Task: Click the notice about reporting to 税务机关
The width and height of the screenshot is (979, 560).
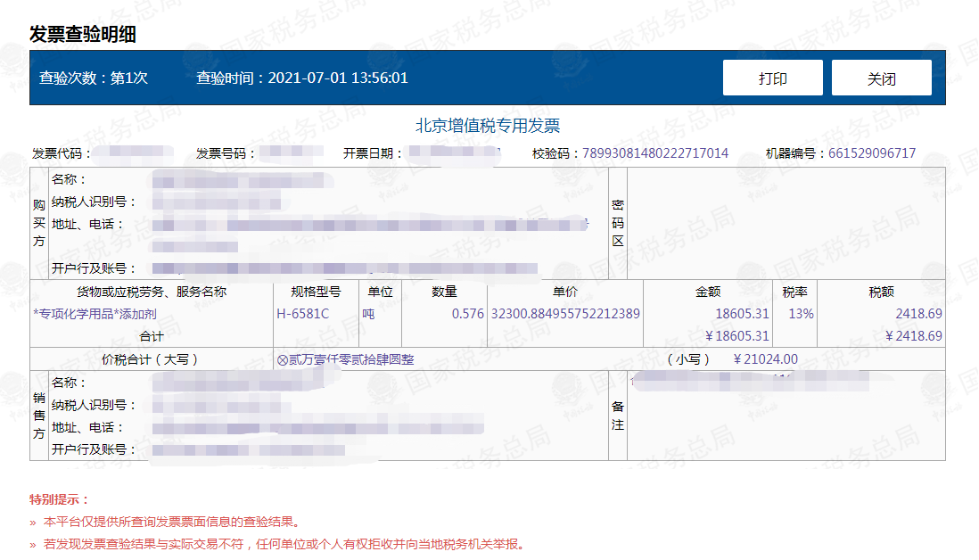Action: pos(284,544)
